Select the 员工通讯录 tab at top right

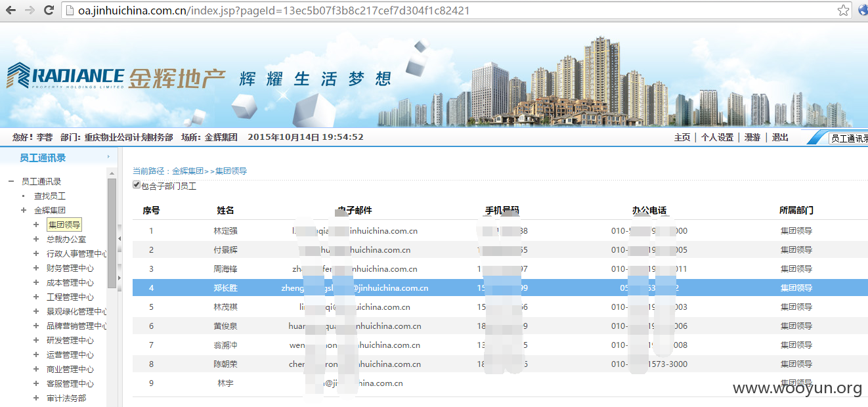click(x=849, y=139)
